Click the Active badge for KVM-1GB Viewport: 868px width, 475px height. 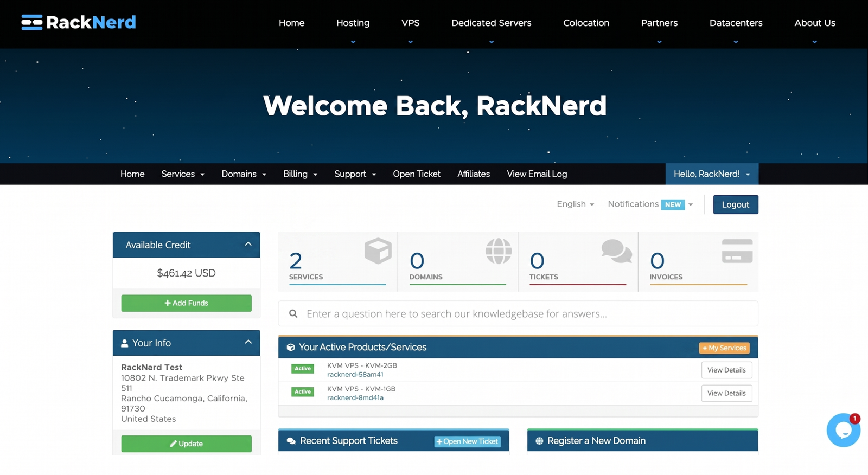coord(303,392)
